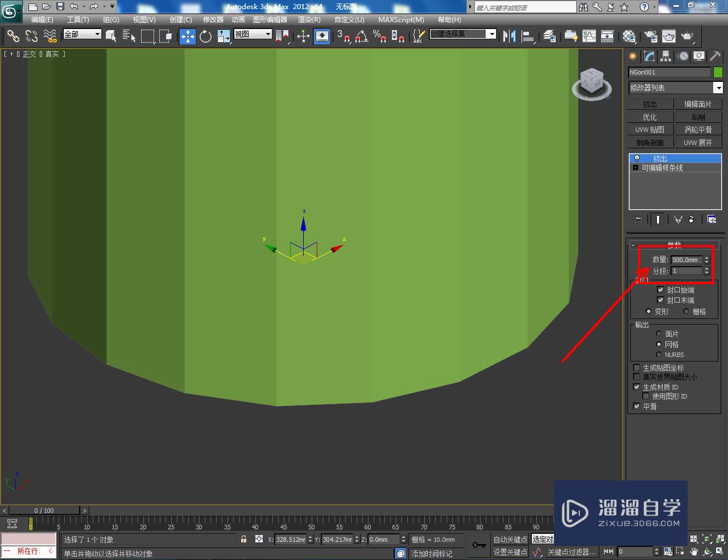
Task: Open the Motion command panel tab
Action: click(x=682, y=56)
